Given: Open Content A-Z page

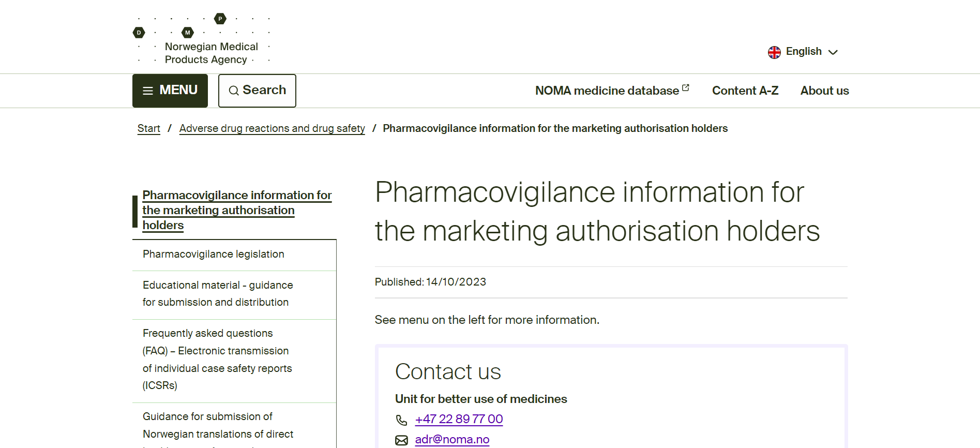Looking at the screenshot, I should click(745, 91).
